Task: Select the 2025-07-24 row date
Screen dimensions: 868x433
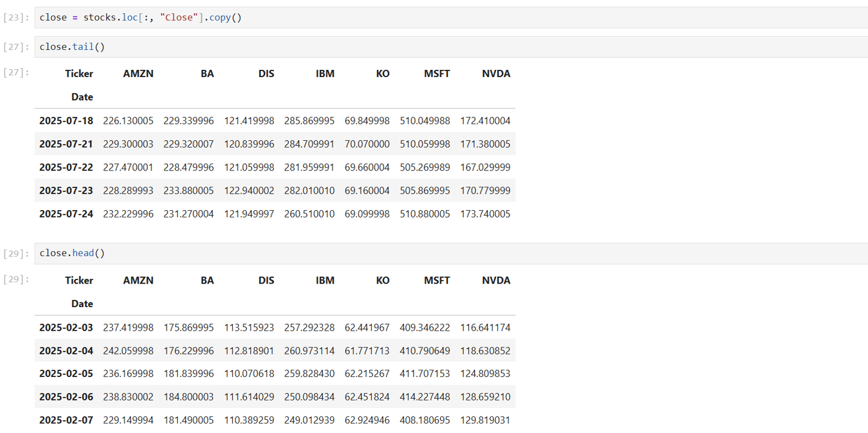Action: pyautogui.click(x=66, y=214)
